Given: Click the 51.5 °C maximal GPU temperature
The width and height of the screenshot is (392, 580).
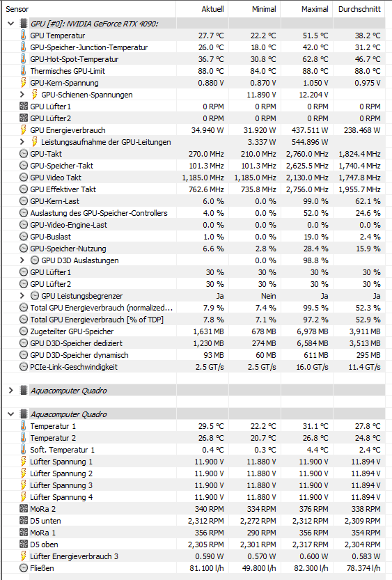Looking at the screenshot, I should pos(315,36).
